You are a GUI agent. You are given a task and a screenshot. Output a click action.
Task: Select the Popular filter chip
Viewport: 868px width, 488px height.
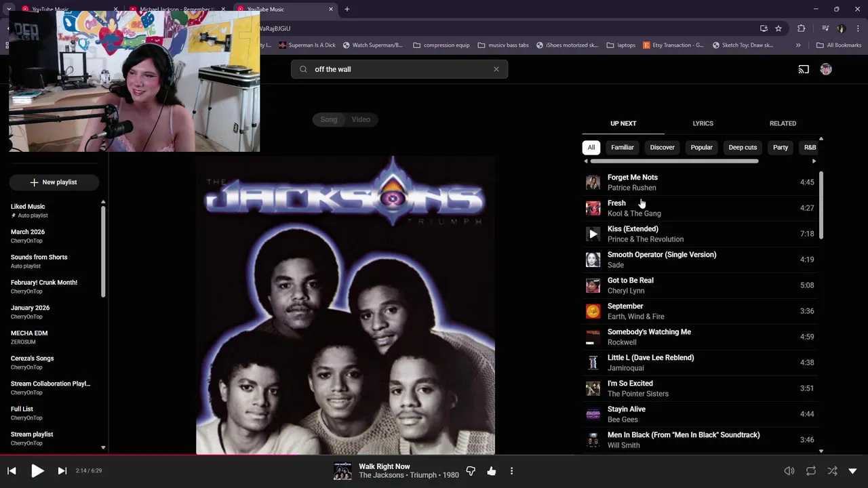[701, 147]
